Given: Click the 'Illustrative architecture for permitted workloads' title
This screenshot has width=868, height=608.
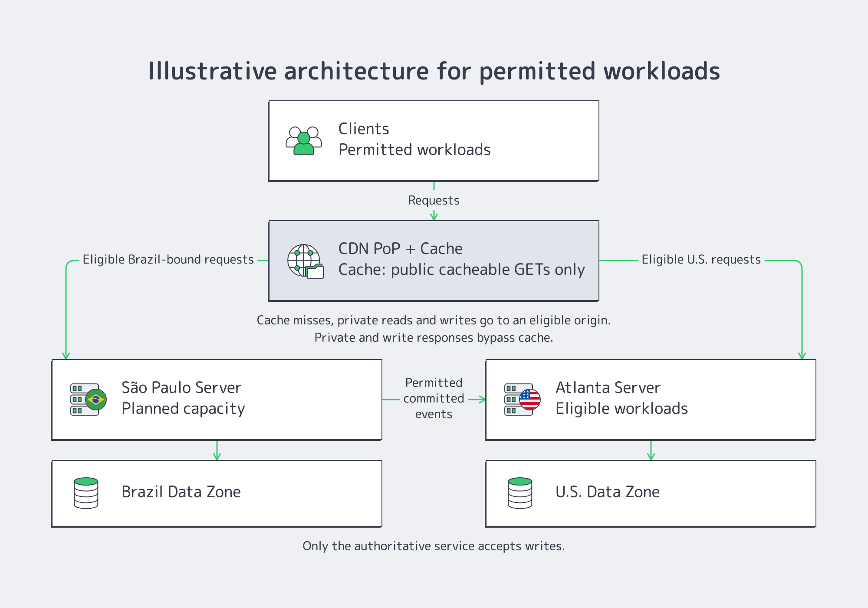Looking at the screenshot, I should [x=434, y=71].
